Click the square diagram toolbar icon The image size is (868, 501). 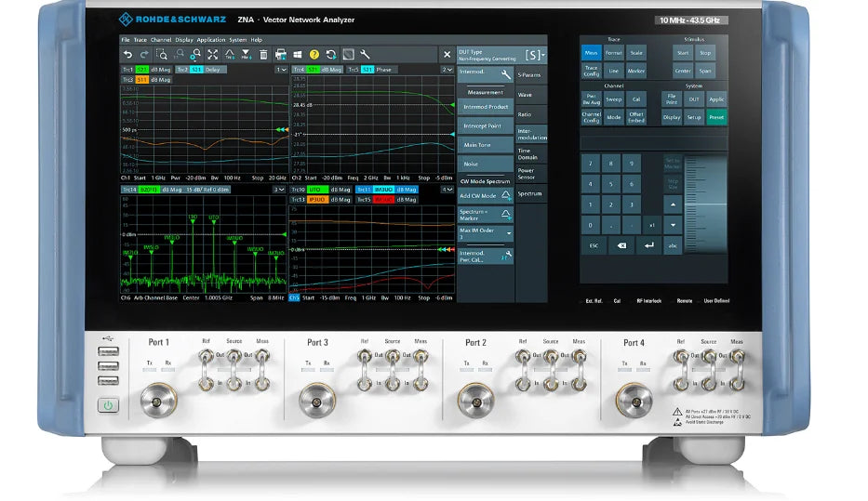(348, 54)
